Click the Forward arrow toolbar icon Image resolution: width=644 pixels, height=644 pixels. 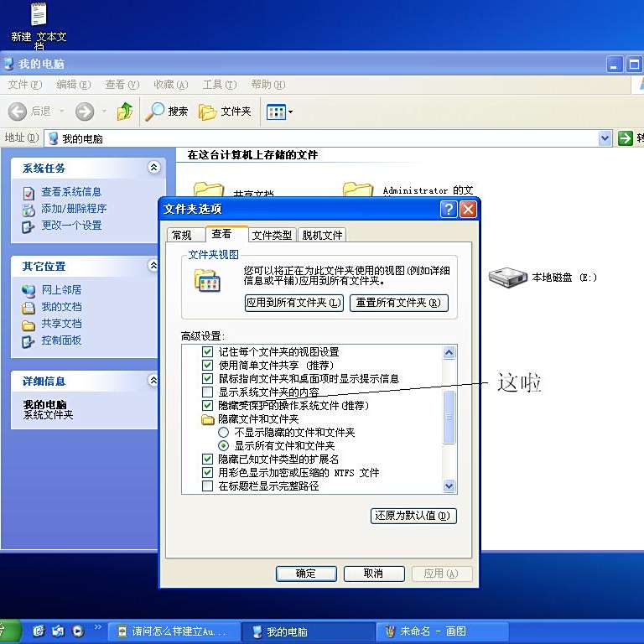(85, 112)
